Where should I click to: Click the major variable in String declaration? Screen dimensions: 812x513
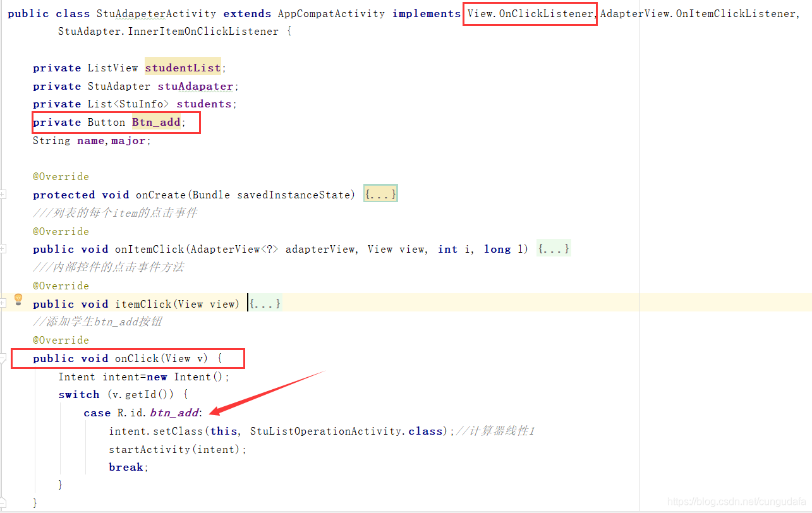pos(129,140)
